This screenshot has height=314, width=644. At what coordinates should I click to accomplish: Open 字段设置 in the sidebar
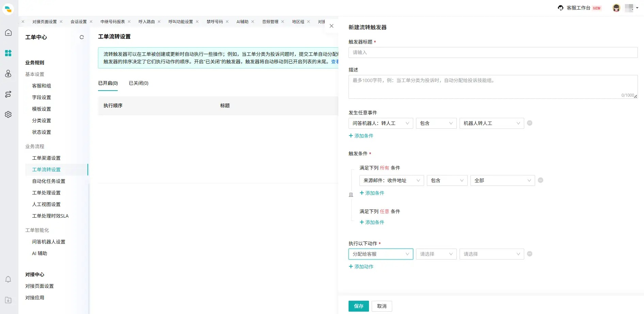point(42,97)
